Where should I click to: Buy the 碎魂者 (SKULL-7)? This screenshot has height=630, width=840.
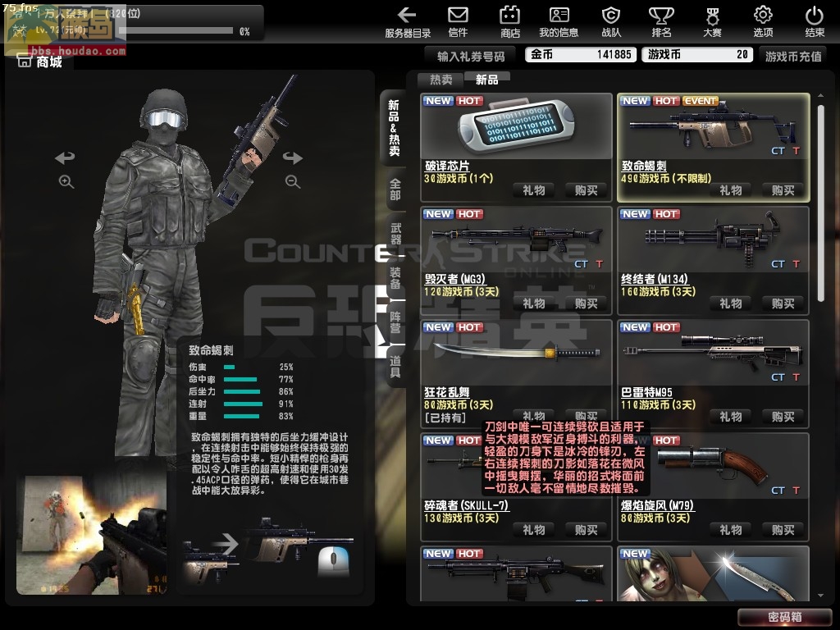pyautogui.click(x=586, y=530)
